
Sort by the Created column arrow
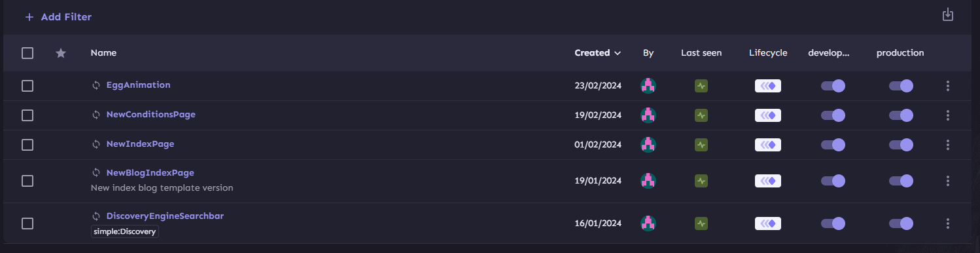(x=618, y=53)
